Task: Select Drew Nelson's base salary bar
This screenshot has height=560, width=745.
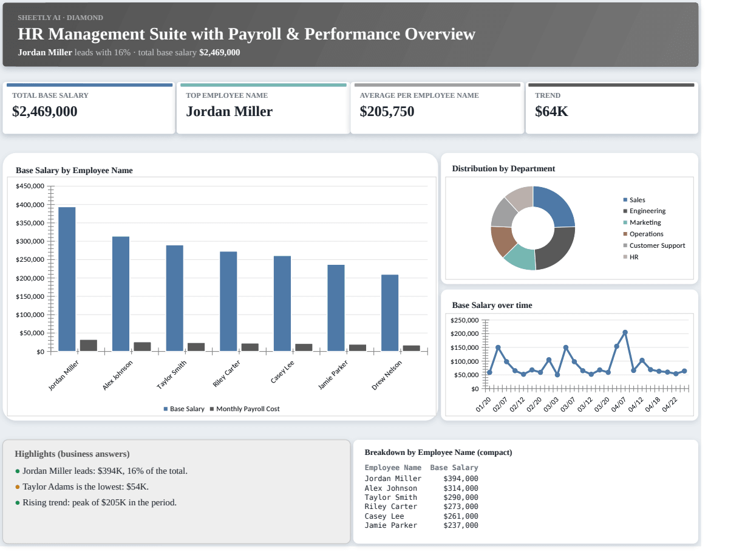Action: (390, 313)
